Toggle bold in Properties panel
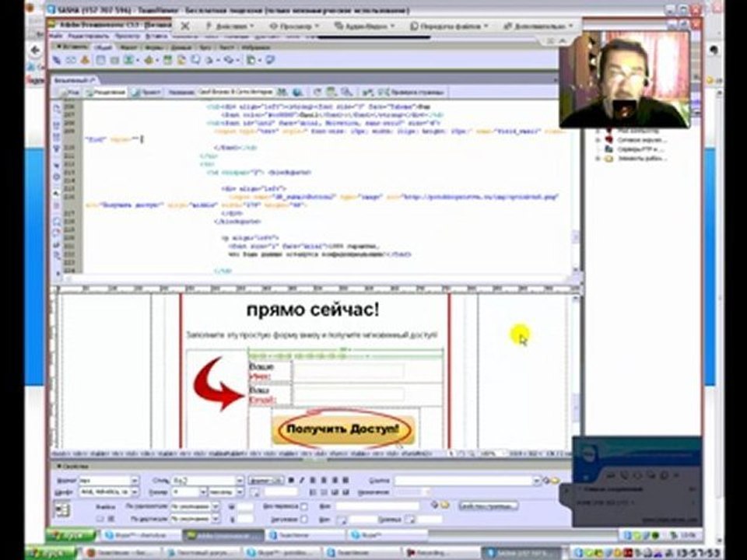Screen dimensions: 747x560 (291, 481)
